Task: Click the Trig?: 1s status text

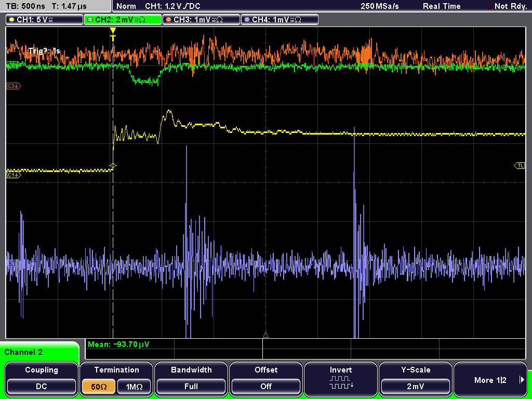Action: 44,51
